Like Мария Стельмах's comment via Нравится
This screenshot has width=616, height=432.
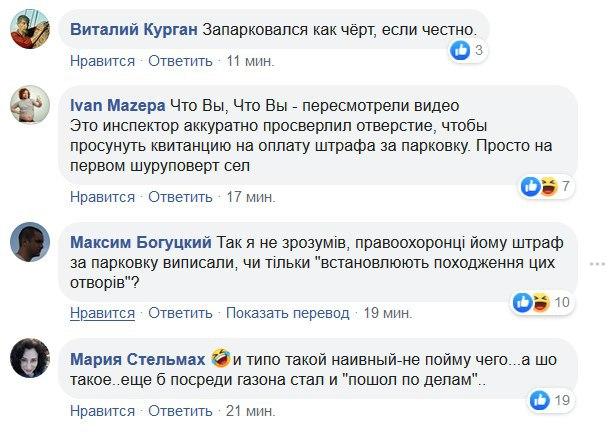[x=102, y=410]
